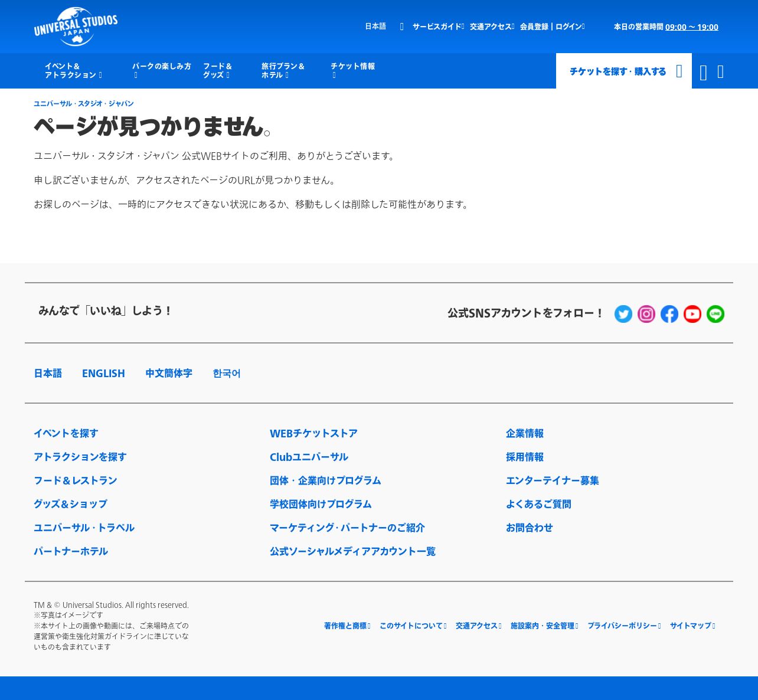Open エンターテイナー募集 footer link
This screenshot has height=700, width=758.
[553, 480]
